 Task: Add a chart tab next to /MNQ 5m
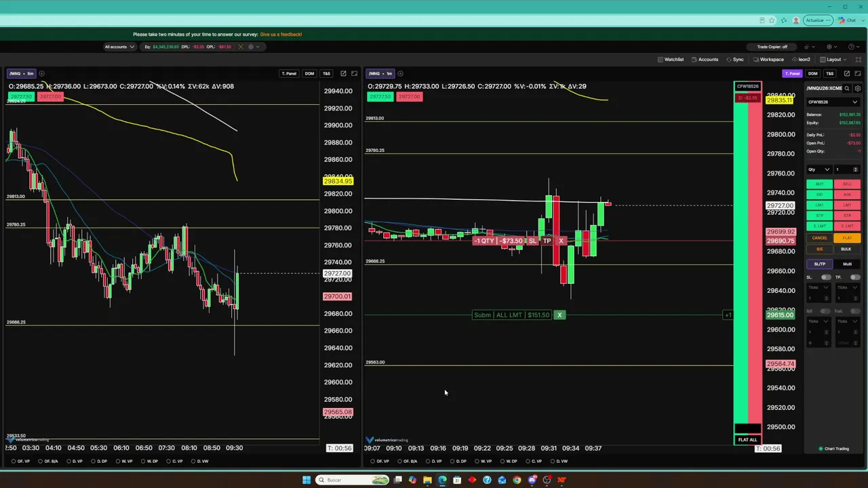point(41,73)
